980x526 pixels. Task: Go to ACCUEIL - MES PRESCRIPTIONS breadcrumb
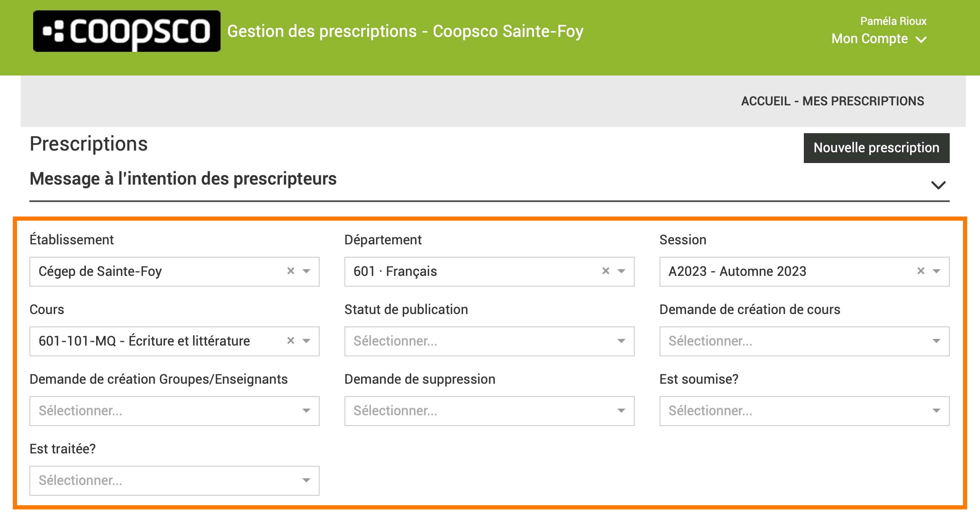[x=832, y=101]
